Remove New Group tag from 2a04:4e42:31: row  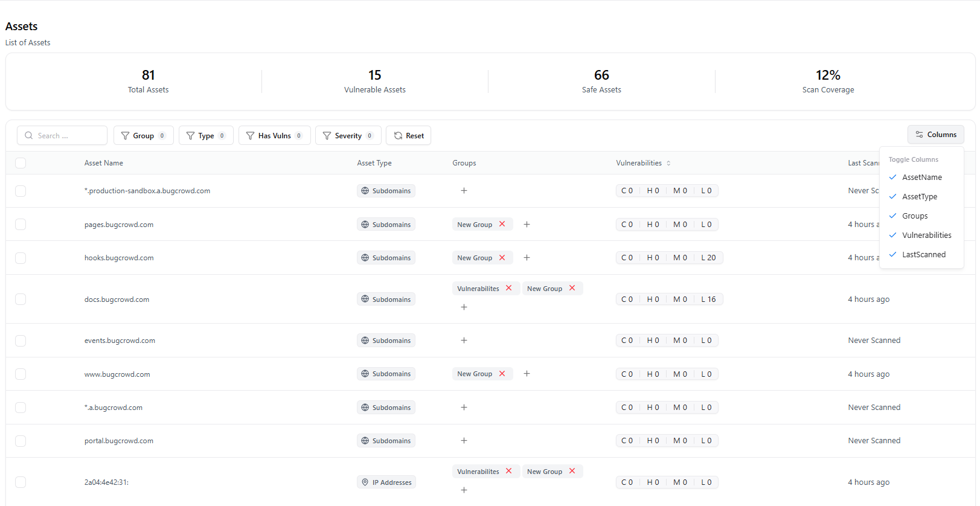point(572,471)
